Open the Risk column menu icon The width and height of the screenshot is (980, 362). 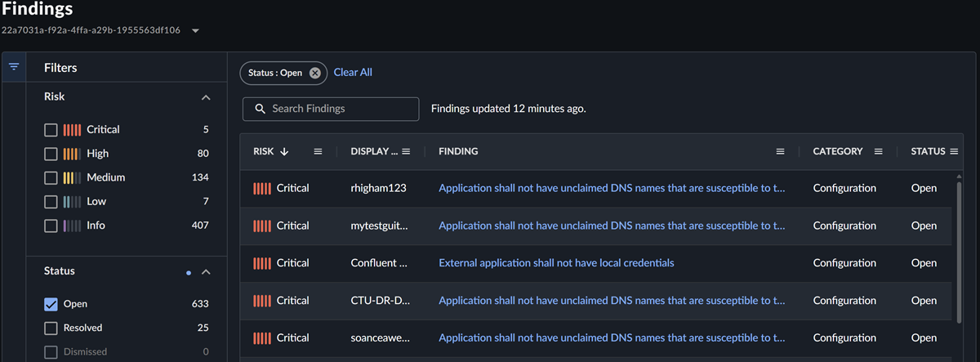pyautogui.click(x=318, y=151)
